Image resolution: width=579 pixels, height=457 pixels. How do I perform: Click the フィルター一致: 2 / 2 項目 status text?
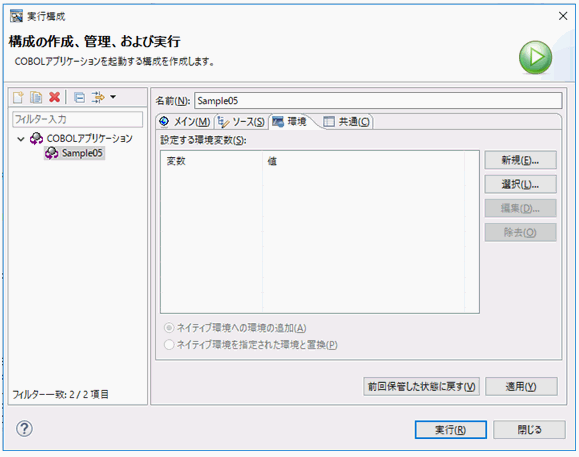click(x=61, y=395)
